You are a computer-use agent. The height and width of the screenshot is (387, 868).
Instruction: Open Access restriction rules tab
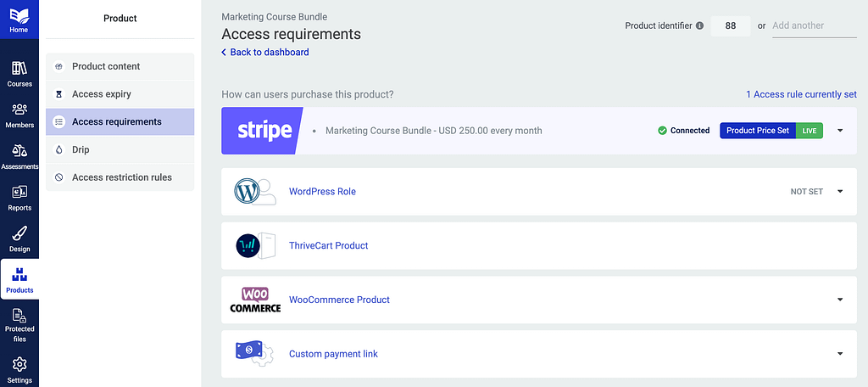click(x=120, y=177)
